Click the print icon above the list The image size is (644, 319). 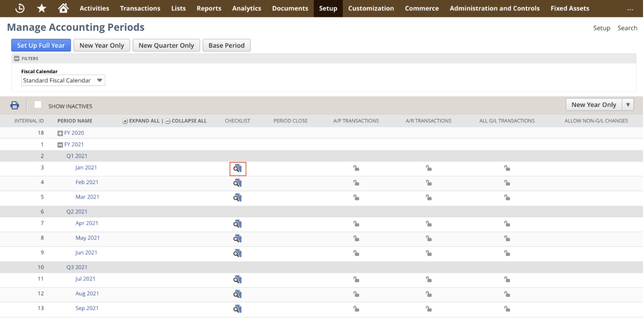15,106
